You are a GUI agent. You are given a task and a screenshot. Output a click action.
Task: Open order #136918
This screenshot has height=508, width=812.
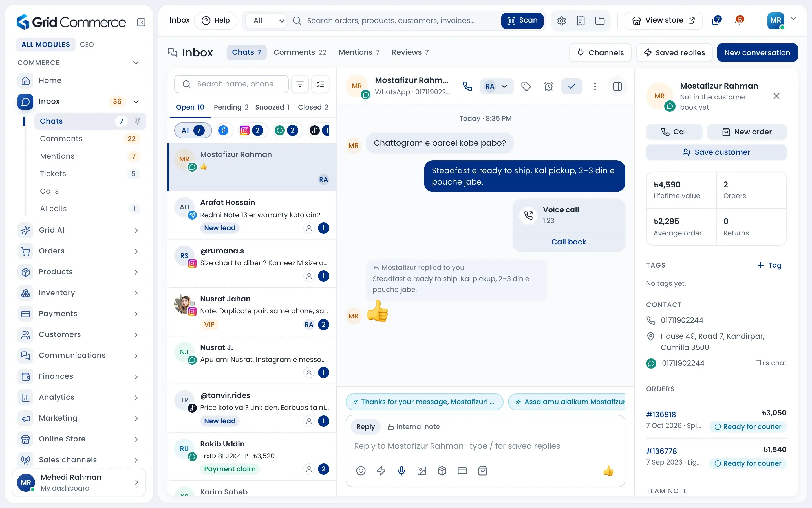[661, 415]
